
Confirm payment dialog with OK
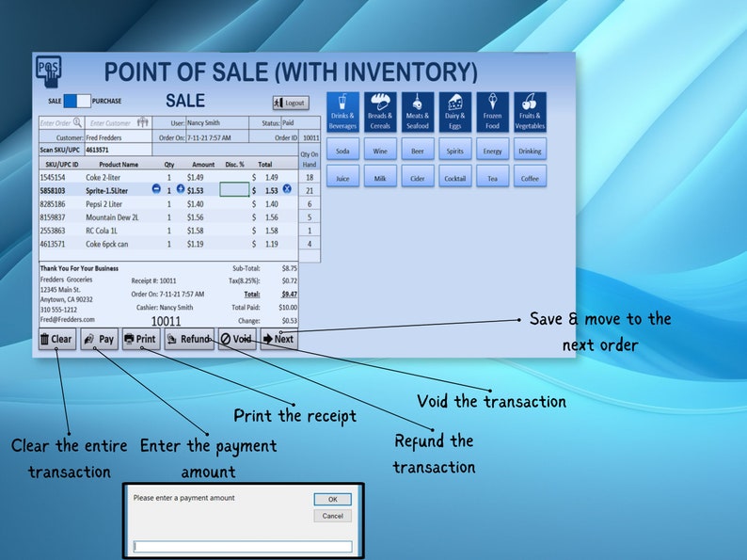[332, 499]
